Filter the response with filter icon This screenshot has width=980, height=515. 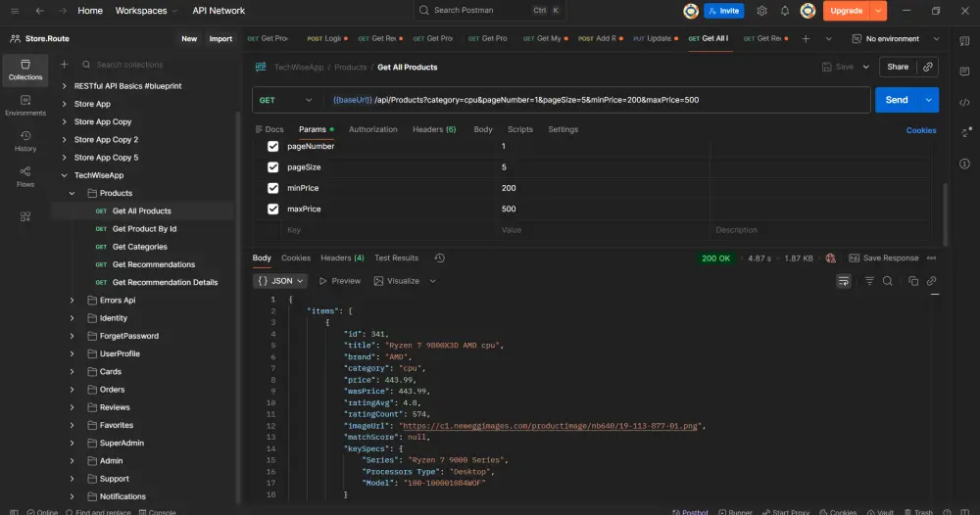pos(869,282)
